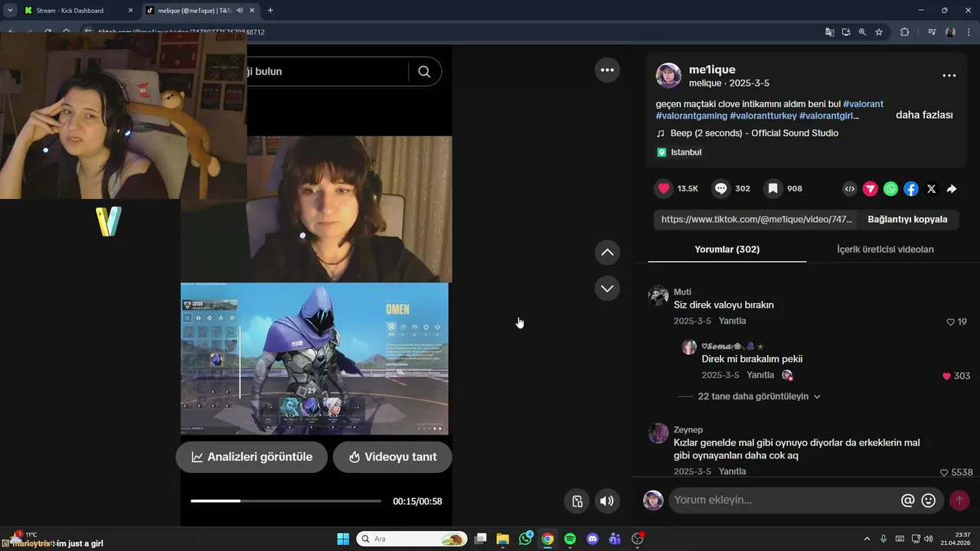
Task: Click Bağlantıyı kopyala button
Action: (907, 219)
